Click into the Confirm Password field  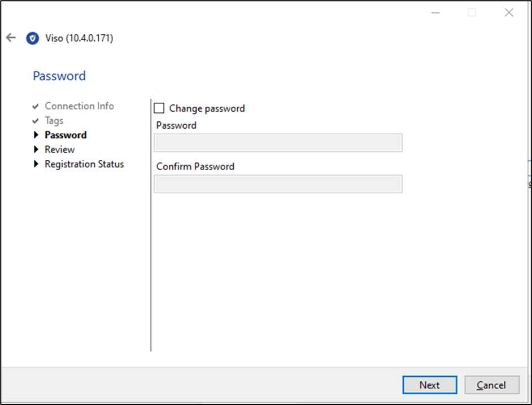pyautogui.click(x=277, y=184)
